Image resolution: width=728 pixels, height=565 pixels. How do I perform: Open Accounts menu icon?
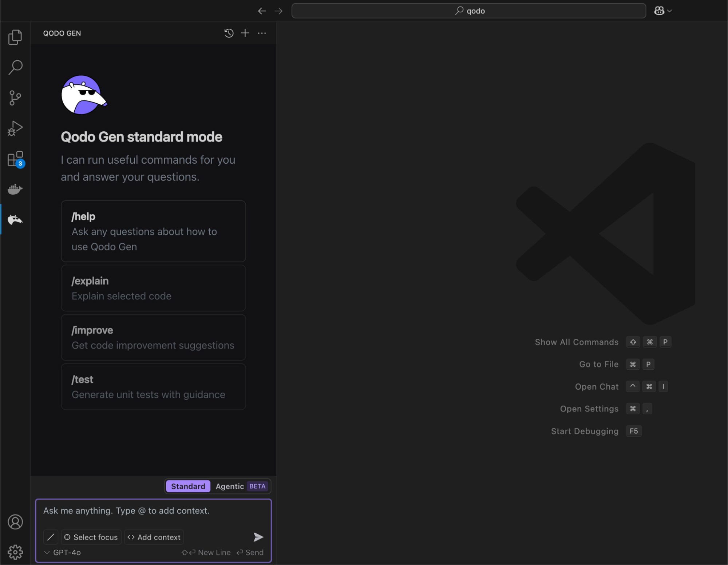[15, 522]
